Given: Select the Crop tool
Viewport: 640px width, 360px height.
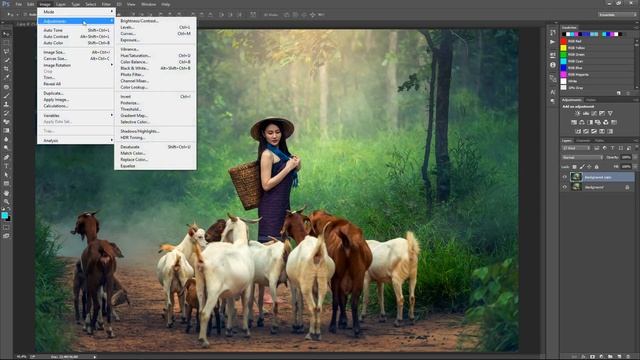Looking at the screenshot, I should 6,69.
